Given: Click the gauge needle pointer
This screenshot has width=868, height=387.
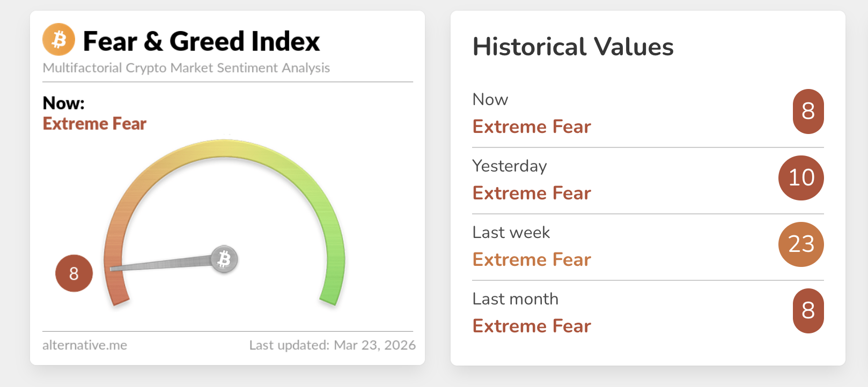Looking at the screenshot, I should 161,264.
